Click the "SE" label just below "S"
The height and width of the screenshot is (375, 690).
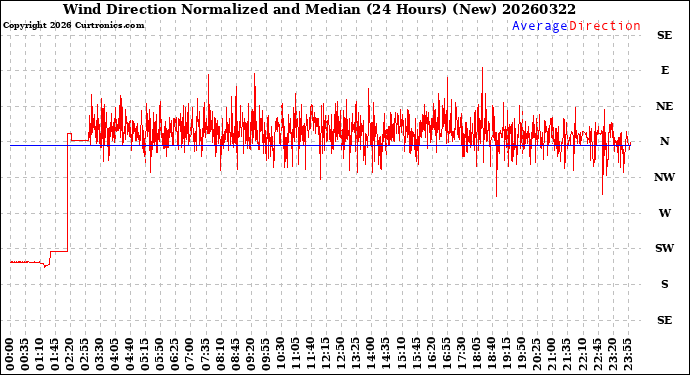(x=664, y=320)
